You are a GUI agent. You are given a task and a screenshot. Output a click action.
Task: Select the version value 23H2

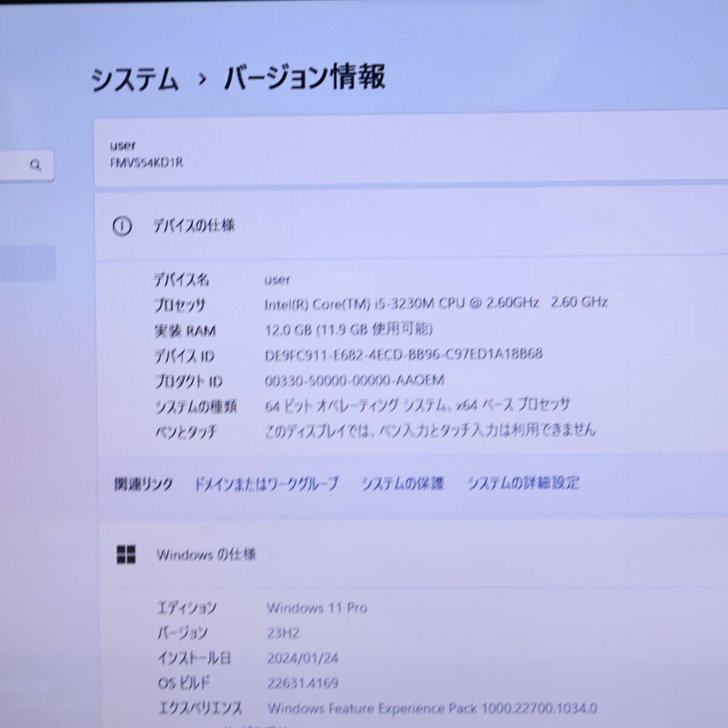click(283, 633)
